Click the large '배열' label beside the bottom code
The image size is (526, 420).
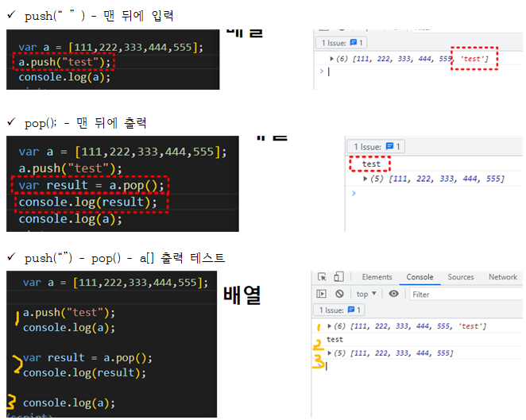pyautogui.click(x=242, y=295)
